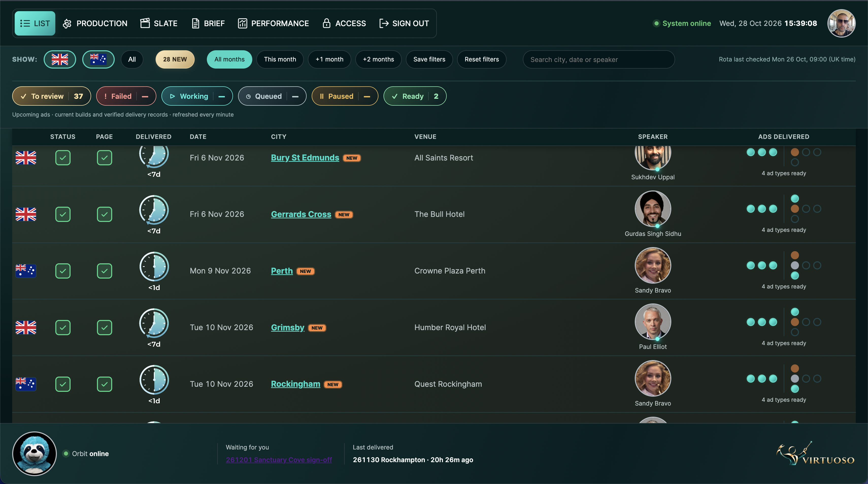Image resolution: width=868 pixels, height=484 pixels.
Task: Click Reset filters
Action: (482, 59)
